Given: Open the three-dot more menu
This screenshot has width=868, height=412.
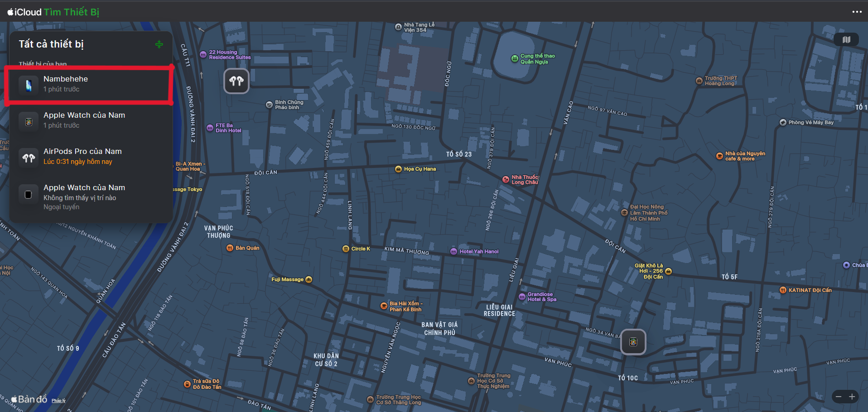Looking at the screenshot, I should coord(857,12).
